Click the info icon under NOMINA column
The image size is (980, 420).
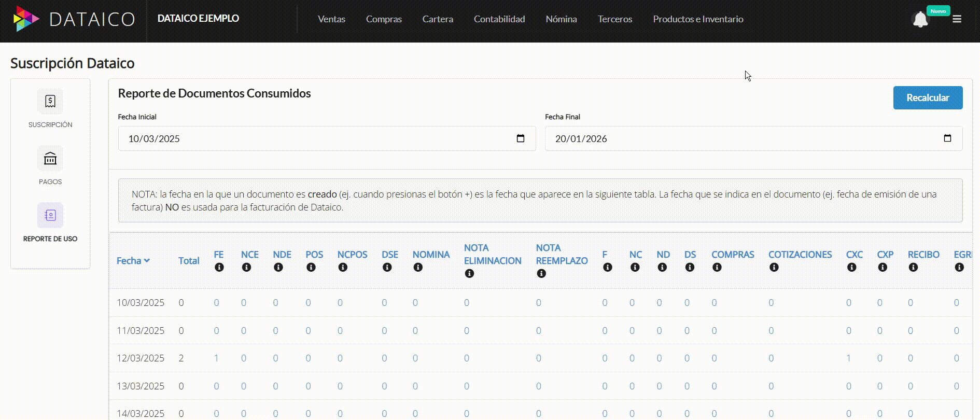coord(418,268)
